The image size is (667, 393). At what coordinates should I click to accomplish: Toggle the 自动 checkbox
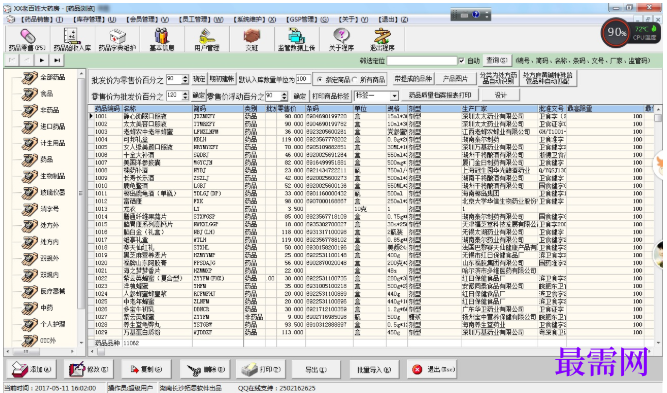[462, 61]
